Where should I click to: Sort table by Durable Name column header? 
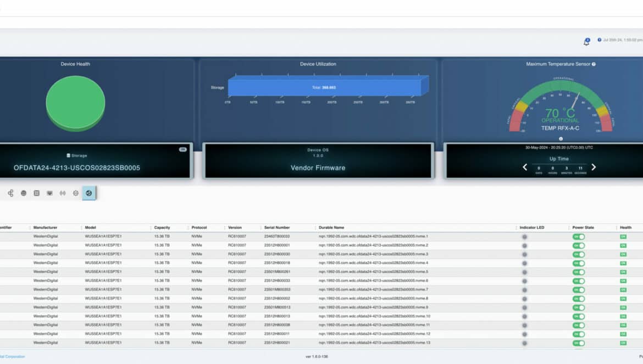(x=331, y=228)
